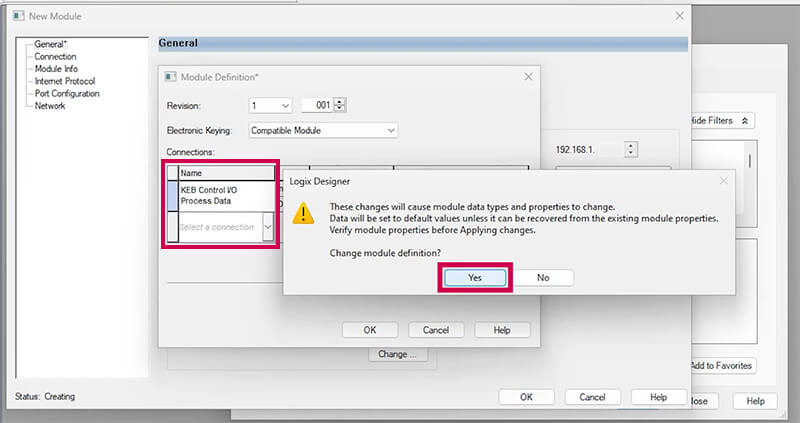Click the warning triangle icon
This screenshot has width=800, height=423.
click(x=303, y=213)
